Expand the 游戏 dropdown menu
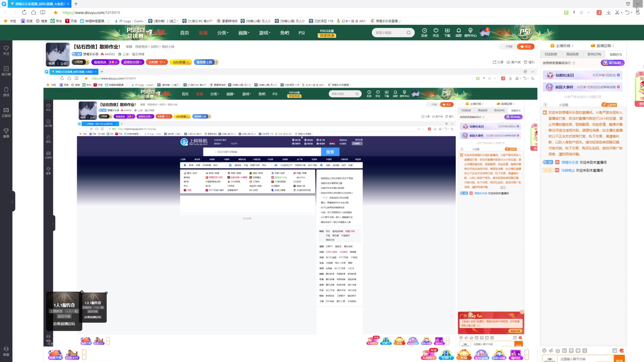This screenshot has width=644, height=362. (x=265, y=33)
